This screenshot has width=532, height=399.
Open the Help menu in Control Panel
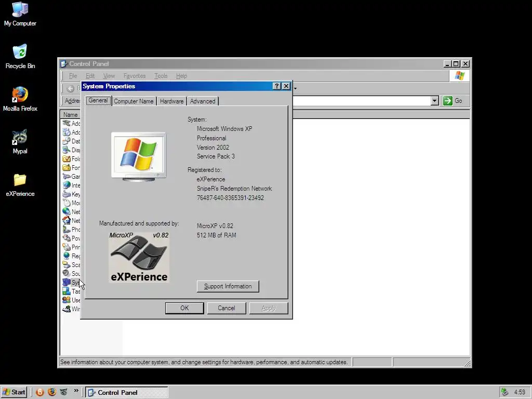point(181,76)
